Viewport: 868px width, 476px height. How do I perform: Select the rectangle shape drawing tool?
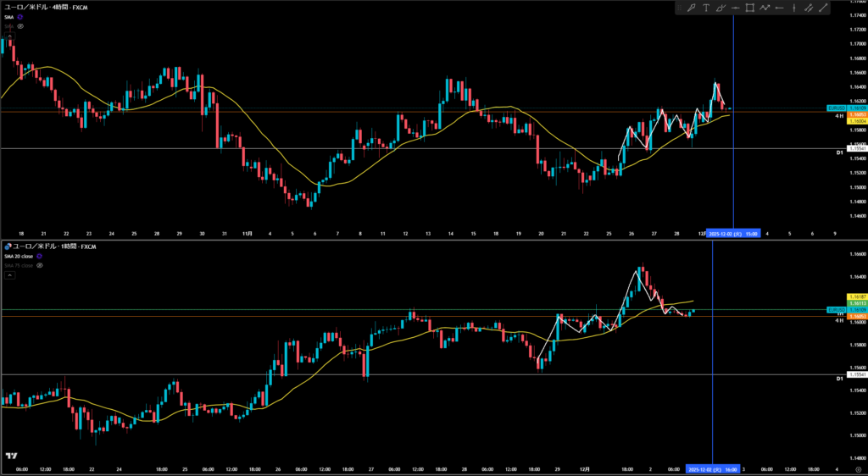[x=750, y=8]
